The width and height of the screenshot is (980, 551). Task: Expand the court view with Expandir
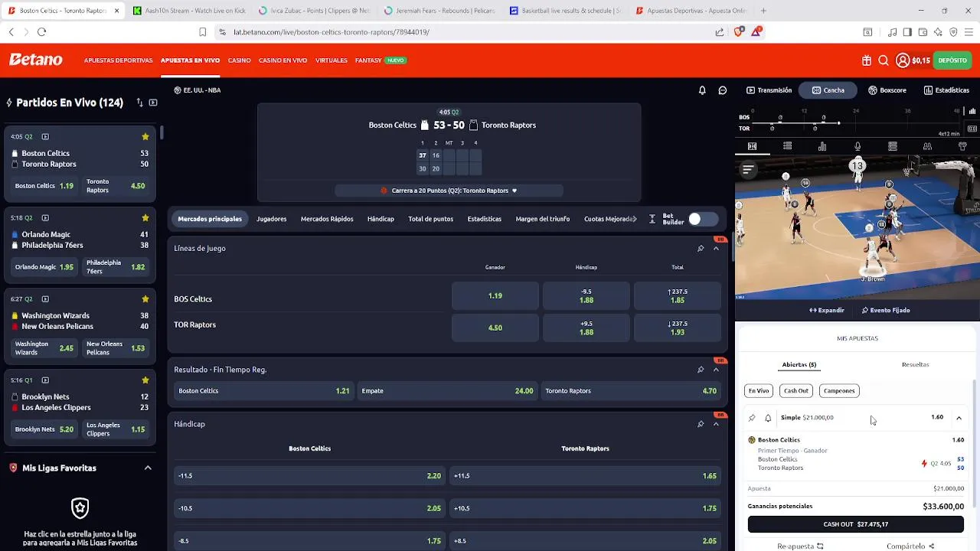(827, 310)
